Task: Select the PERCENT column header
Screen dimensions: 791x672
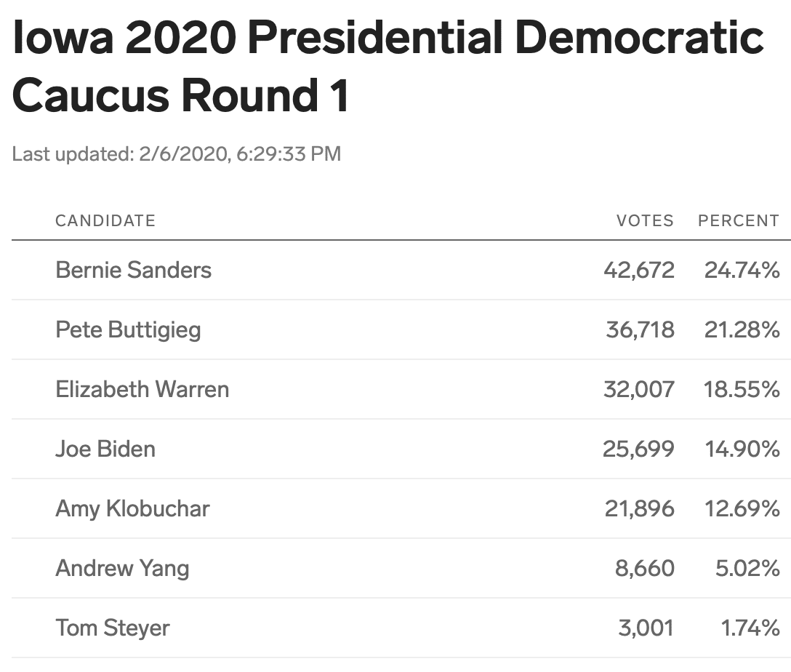Action: coord(739,220)
